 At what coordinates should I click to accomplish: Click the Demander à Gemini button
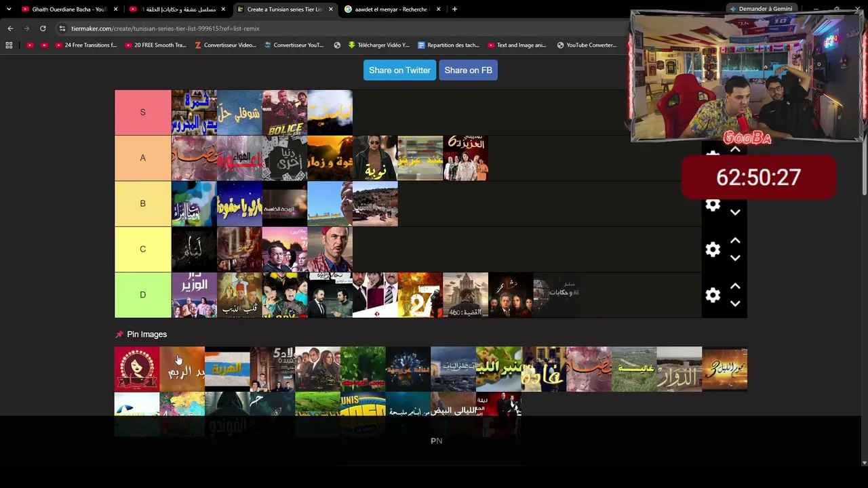click(761, 9)
